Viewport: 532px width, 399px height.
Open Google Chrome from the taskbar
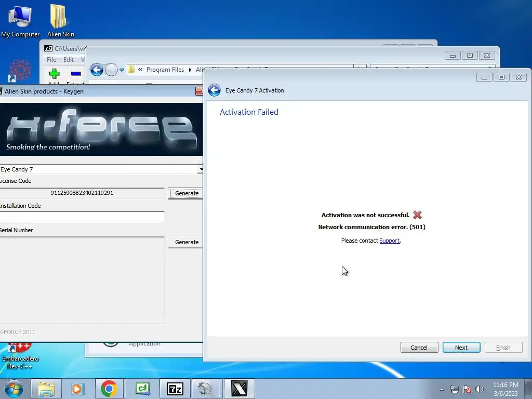pyautogui.click(x=109, y=389)
